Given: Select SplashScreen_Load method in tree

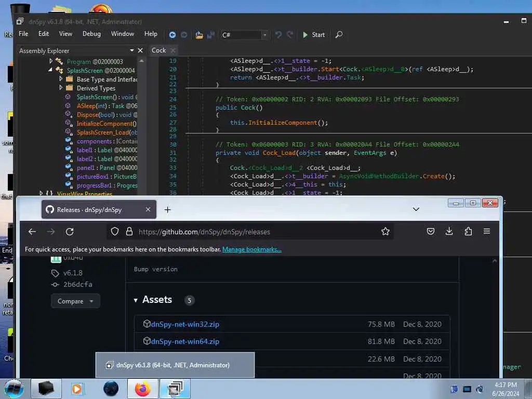Looking at the screenshot, I should pyautogui.click(x=107, y=132).
